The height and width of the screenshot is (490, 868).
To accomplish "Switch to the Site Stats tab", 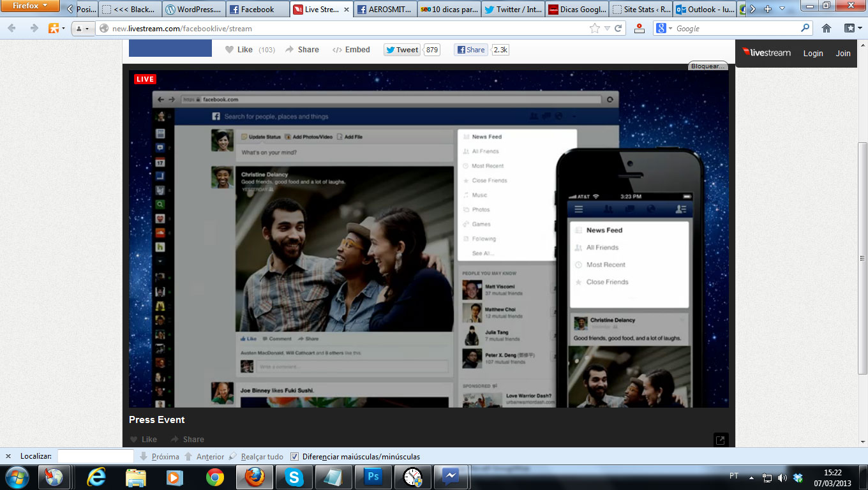I will pos(641,10).
